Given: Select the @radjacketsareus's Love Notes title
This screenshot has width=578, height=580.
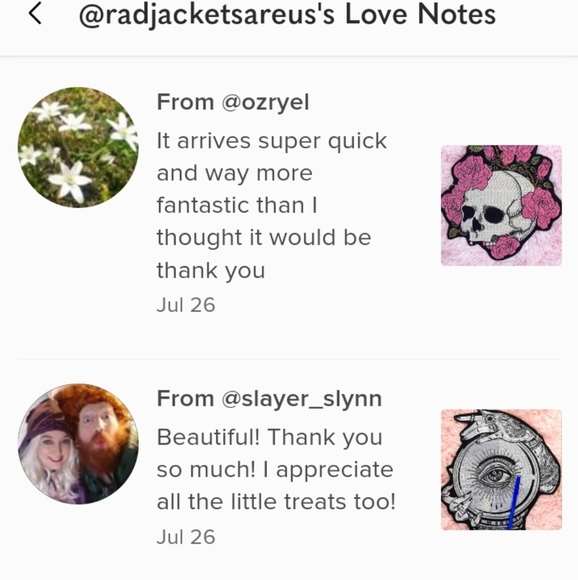Looking at the screenshot, I should tap(287, 14).
